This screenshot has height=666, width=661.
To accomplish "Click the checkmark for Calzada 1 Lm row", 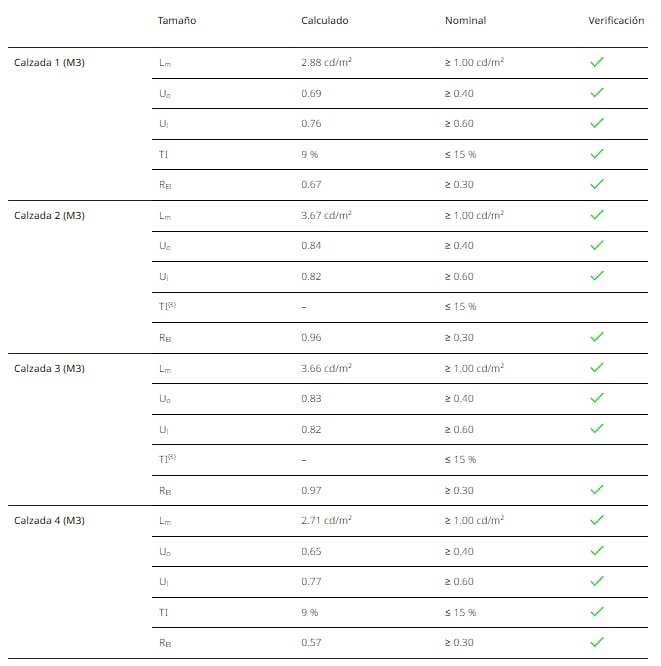I will [x=597, y=62].
